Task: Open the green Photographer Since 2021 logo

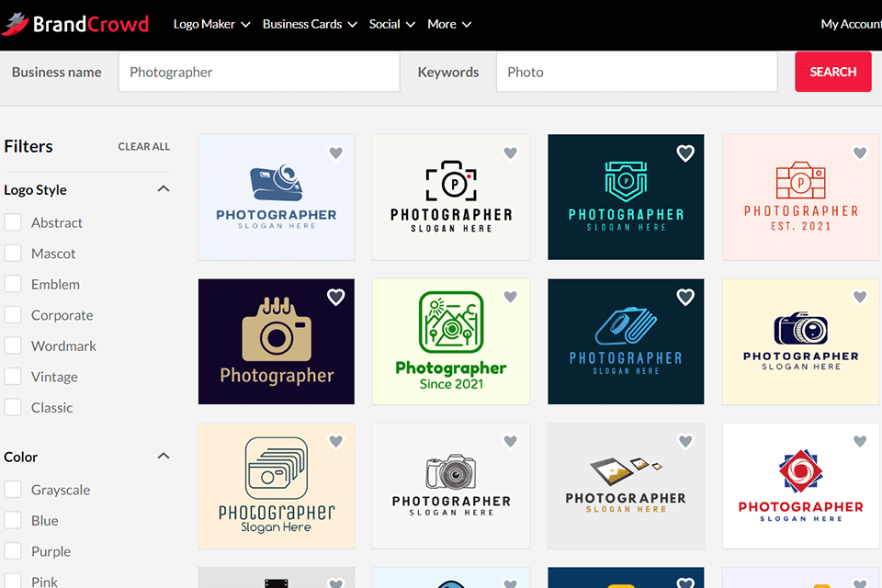Action: [x=451, y=342]
